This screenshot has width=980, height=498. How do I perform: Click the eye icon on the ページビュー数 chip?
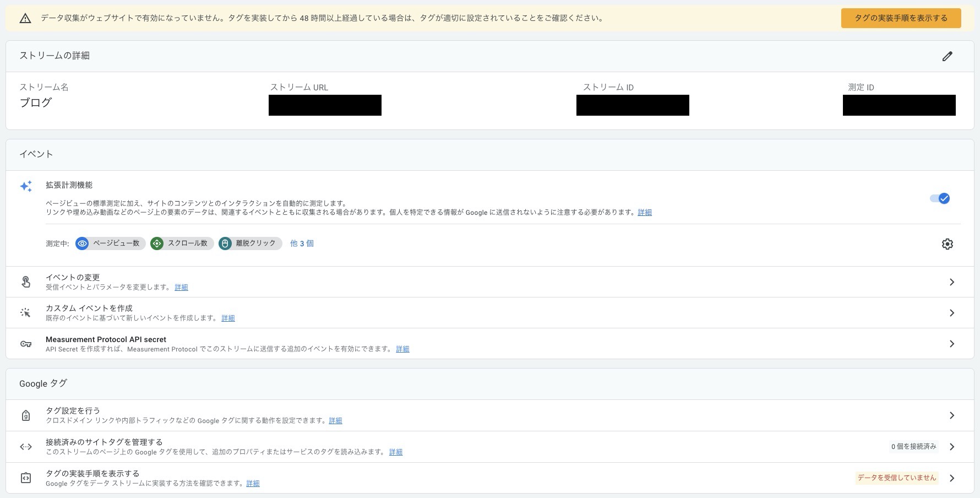pyautogui.click(x=82, y=243)
